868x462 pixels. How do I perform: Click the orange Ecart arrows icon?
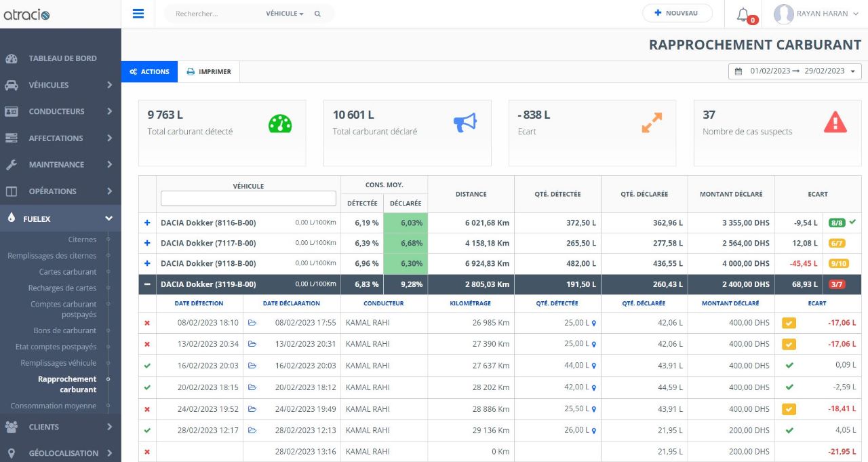(651, 123)
